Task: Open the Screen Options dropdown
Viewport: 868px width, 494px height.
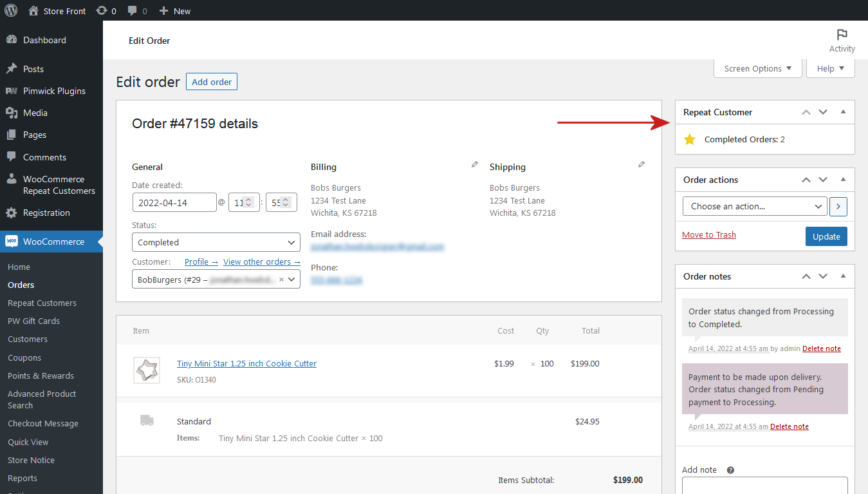Action: pos(757,68)
